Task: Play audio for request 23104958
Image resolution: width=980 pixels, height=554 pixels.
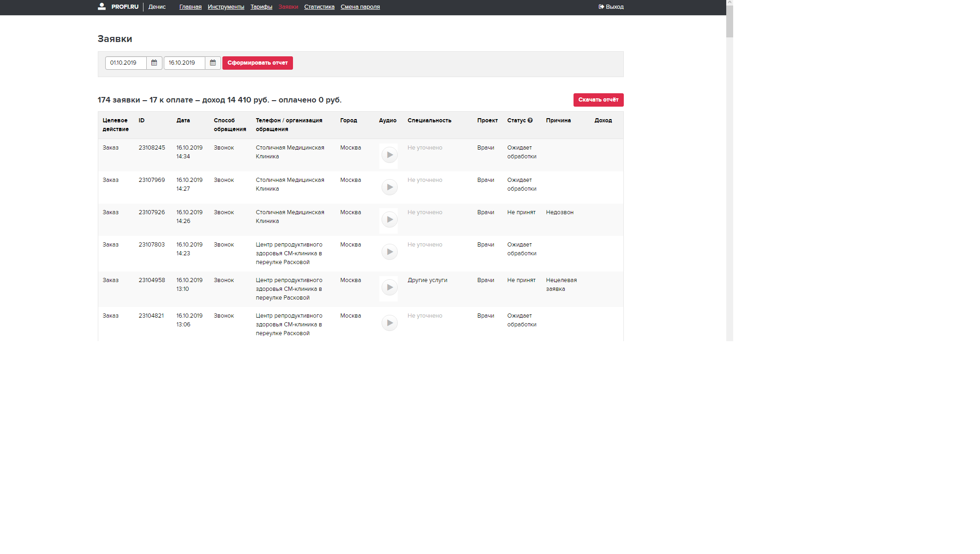Action: pos(389,288)
